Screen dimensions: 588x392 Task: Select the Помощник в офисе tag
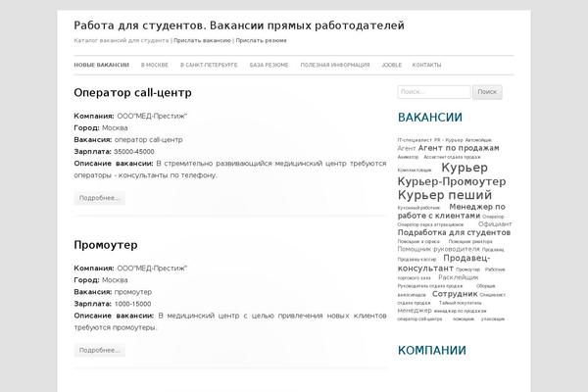click(x=418, y=242)
